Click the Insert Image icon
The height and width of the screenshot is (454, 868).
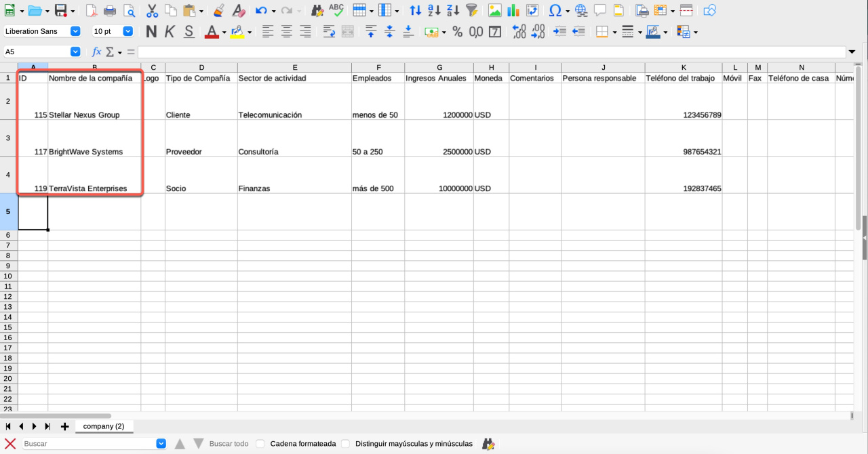[x=494, y=11]
